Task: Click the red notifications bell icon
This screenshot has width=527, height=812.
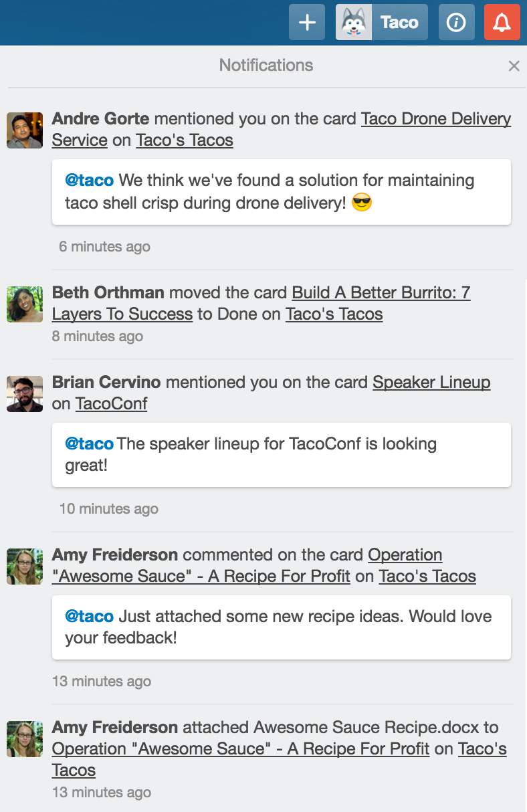Action: pyautogui.click(x=502, y=22)
